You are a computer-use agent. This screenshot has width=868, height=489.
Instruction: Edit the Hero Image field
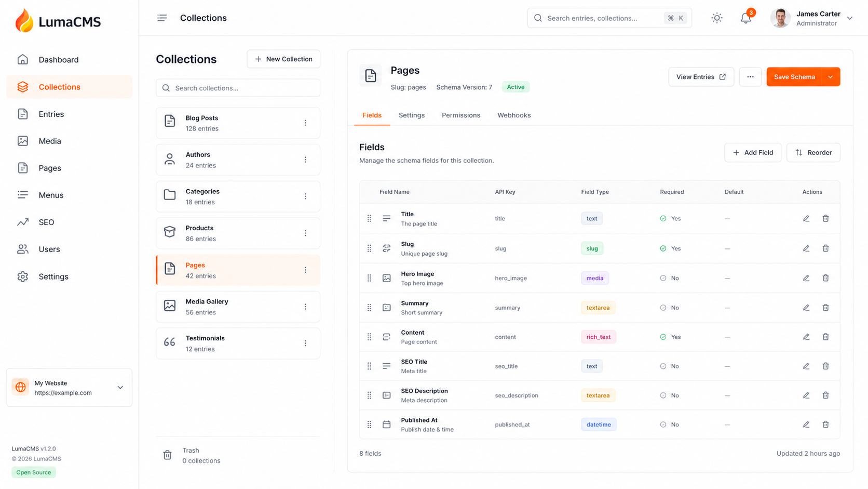click(806, 278)
